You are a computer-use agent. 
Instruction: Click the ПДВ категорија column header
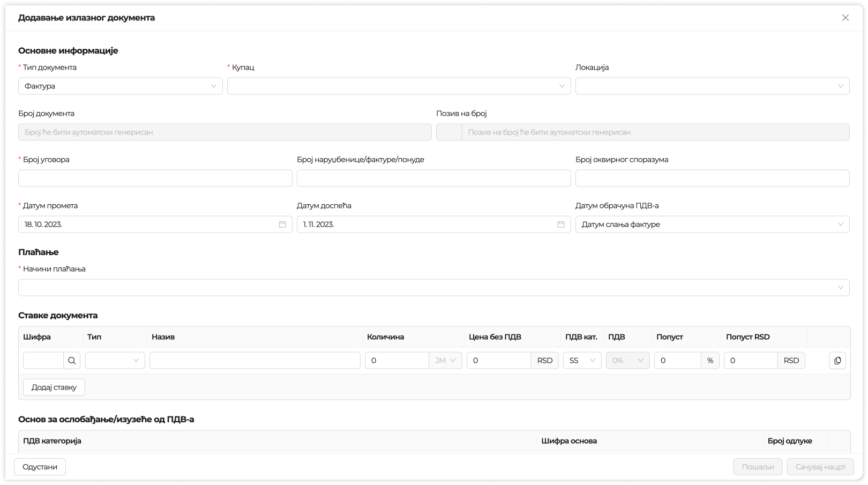click(52, 441)
